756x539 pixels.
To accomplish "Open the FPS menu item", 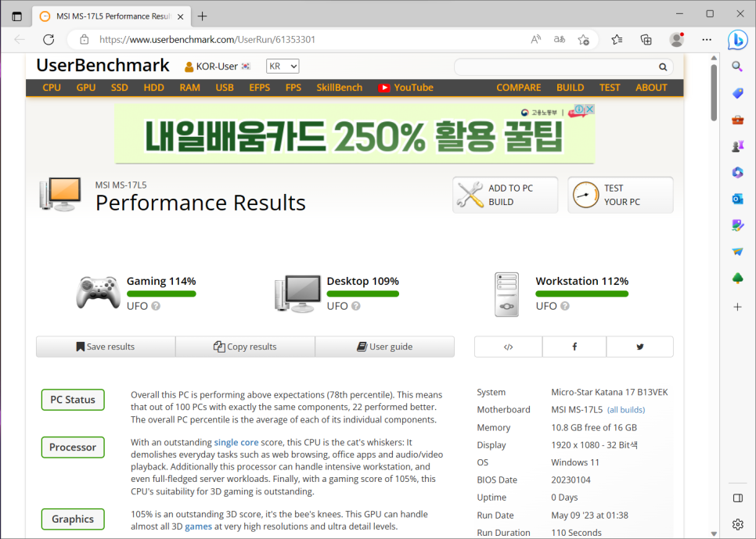I will coord(293,88).
